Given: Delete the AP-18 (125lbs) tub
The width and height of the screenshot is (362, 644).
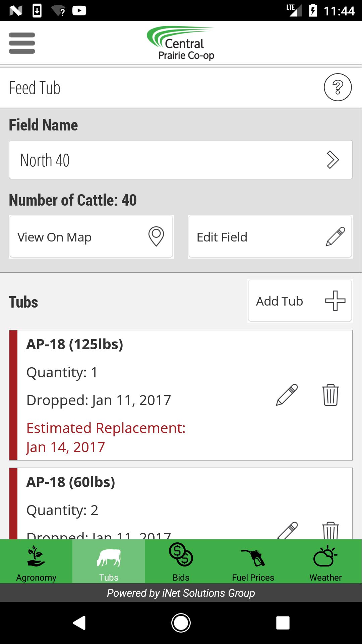Looking at the screenshot, I should [x=330, y=395].
